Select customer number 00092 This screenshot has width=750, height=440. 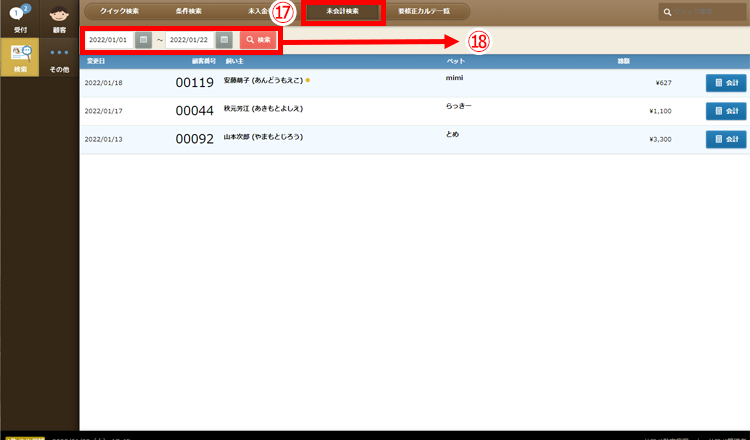pyautogui.click(x=195, y=139)
